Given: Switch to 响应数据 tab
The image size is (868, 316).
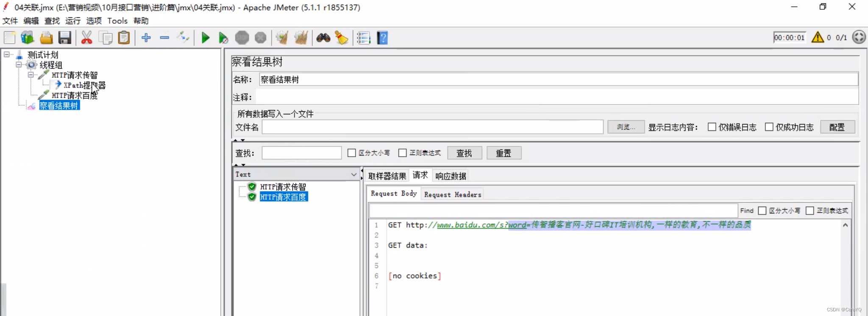Looking at the screenshot, I should [x=451, y=176].
